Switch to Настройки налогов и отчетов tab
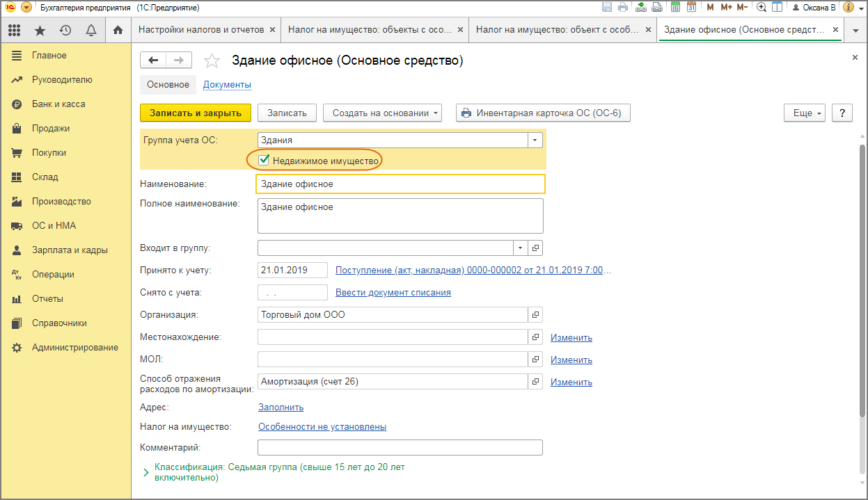868x500 pixels. click(x=201, y=30)
